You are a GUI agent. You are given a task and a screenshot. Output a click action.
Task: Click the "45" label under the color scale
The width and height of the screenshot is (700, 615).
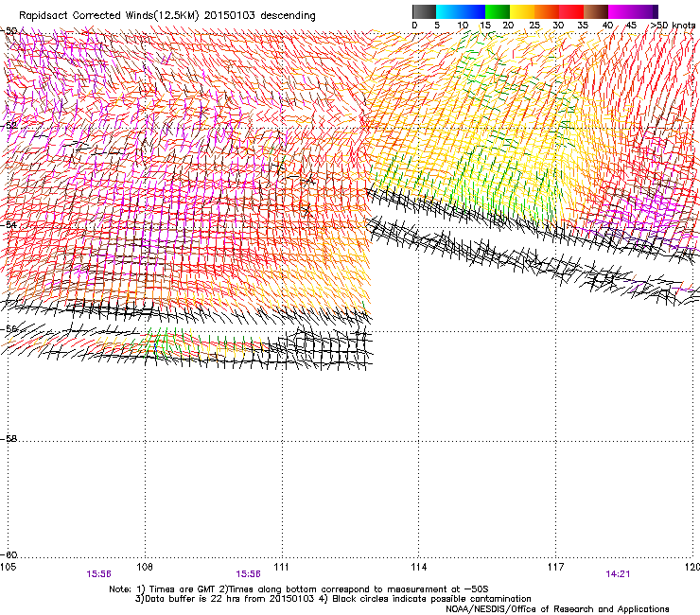pos(631,26)
